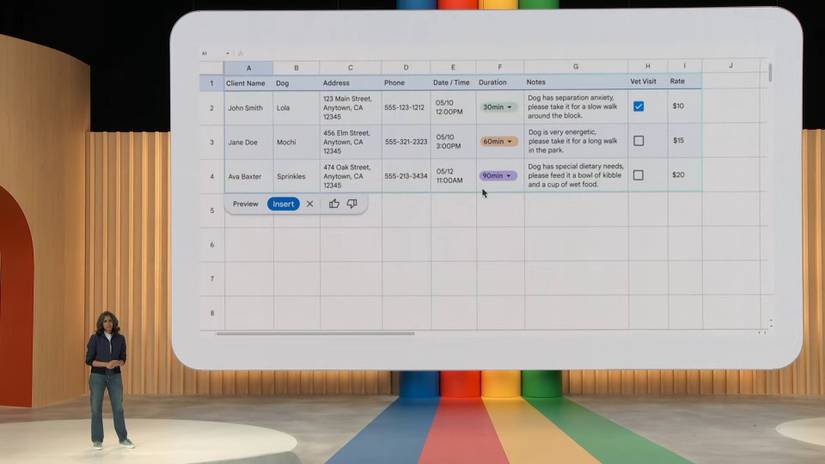Select the 'John Smith' cell
The width and height of the screenshot is (825, 464).
(x=248, y=108)
